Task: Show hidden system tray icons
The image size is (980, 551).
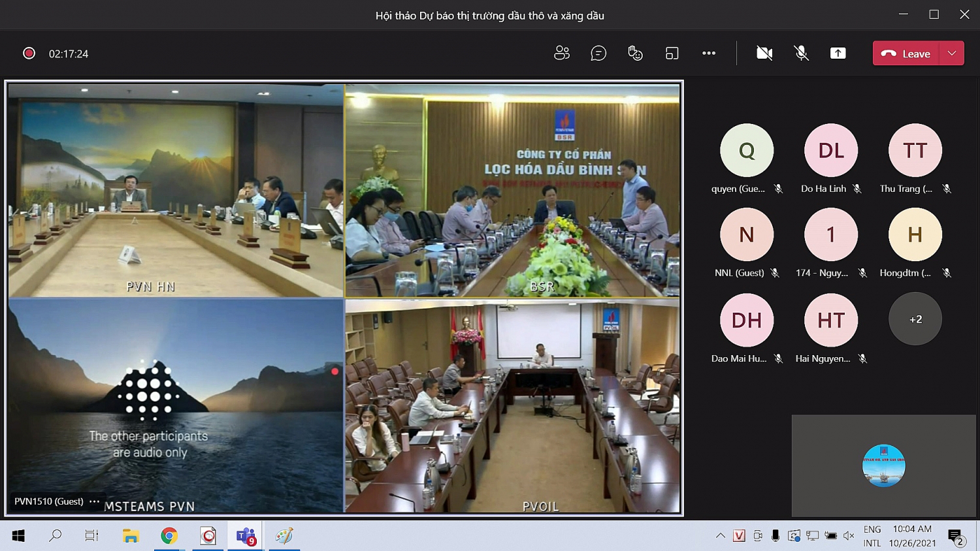Action: point(720,536)
